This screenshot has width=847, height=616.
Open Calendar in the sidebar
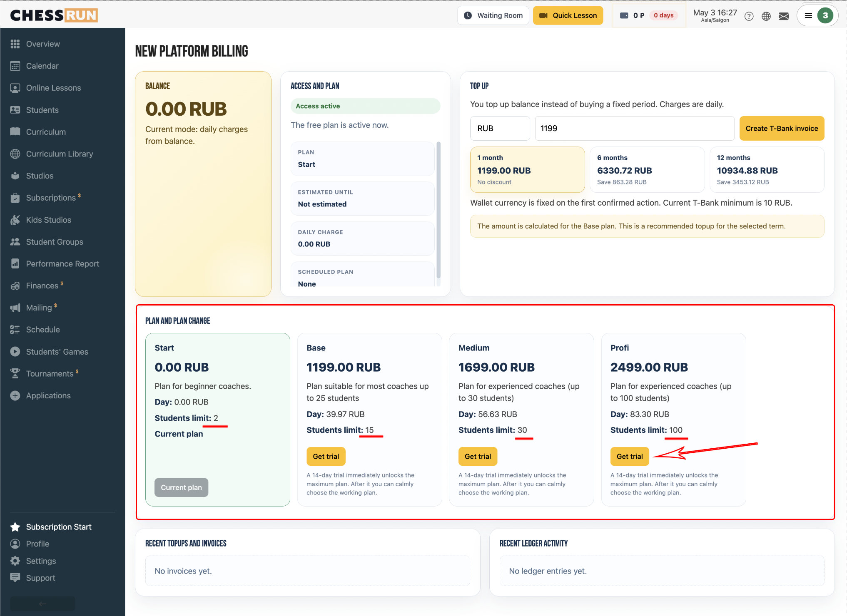coord(42,66)
